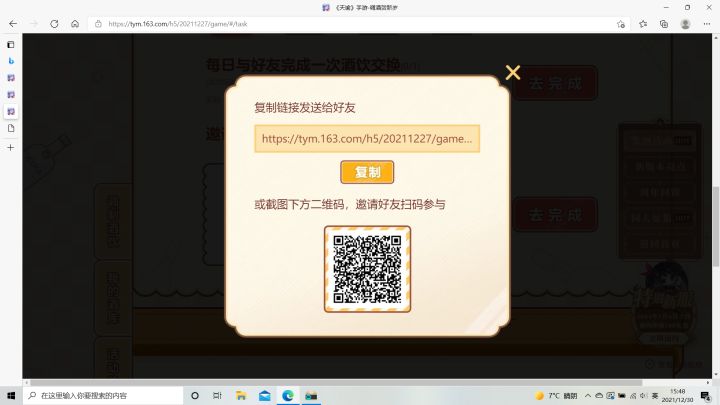This screenshot has width=720, height=405.
Task: Open the app right of Edge on taskbar
Action: 311,395
